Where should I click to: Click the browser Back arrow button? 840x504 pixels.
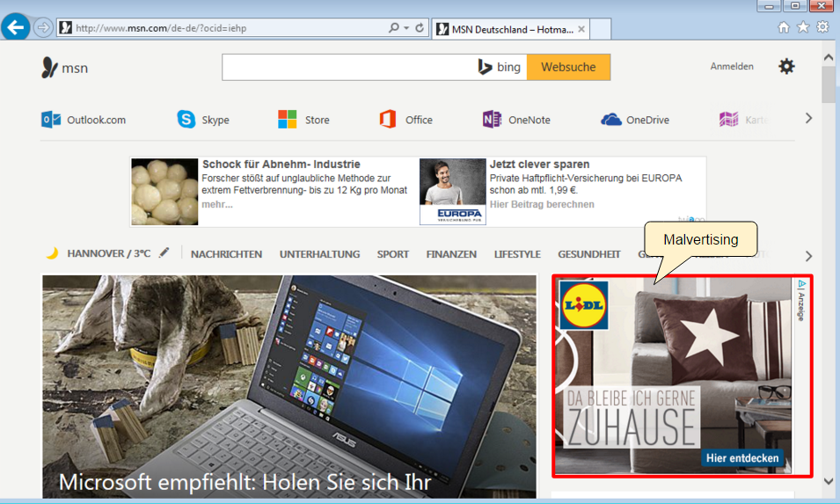click(x=15, y=27)
